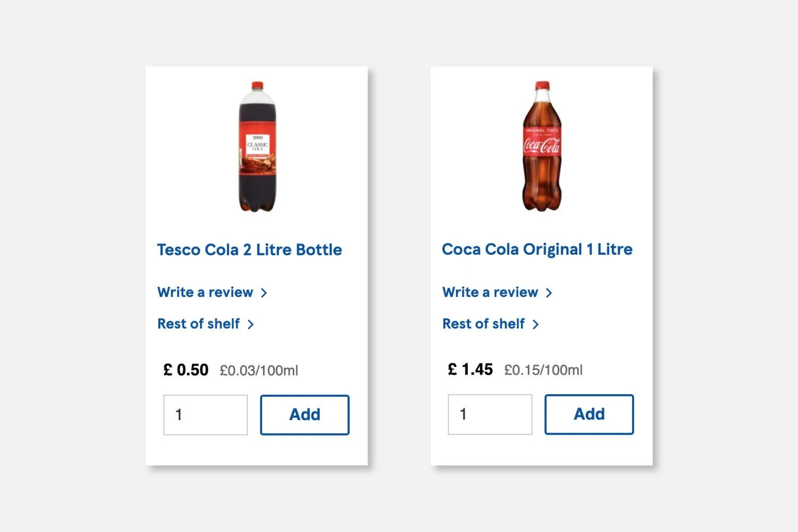Click the £0.15/100ml unit price text
Image resolution: width=798 pixels, height=532 pixels.
point(543,370)
